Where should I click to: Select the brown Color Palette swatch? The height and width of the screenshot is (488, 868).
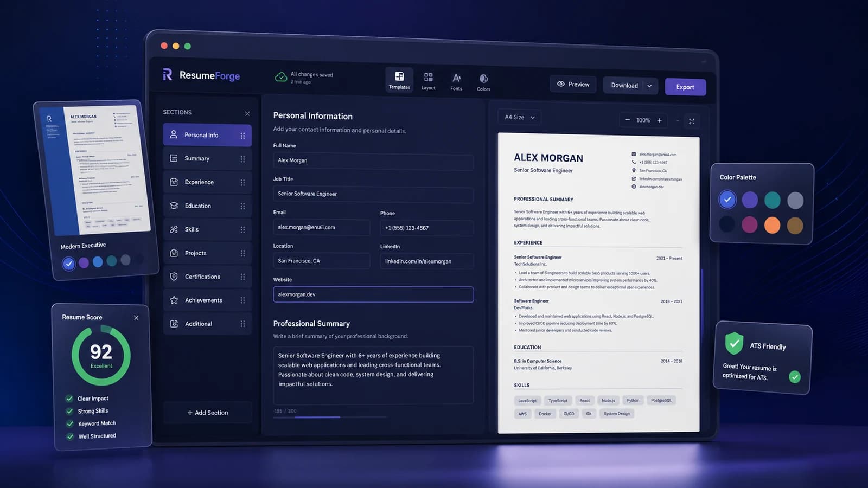pos(795,226)
